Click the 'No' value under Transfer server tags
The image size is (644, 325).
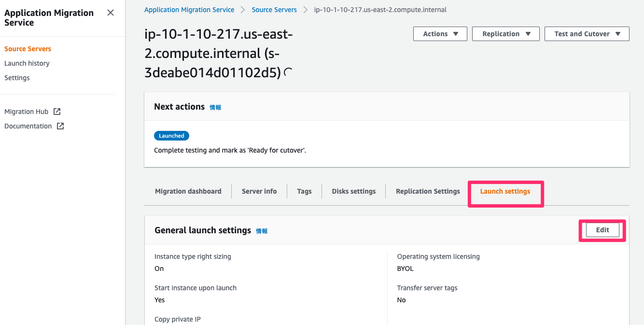[402, 300]
